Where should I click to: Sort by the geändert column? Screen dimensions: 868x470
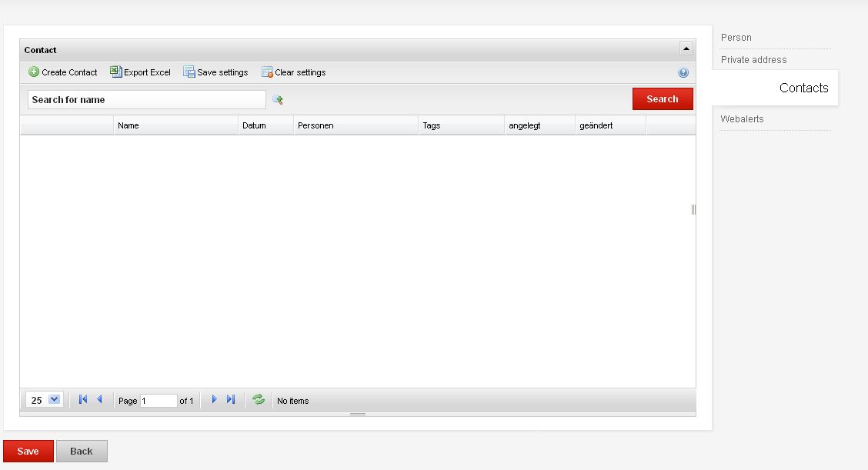(610, 125)
